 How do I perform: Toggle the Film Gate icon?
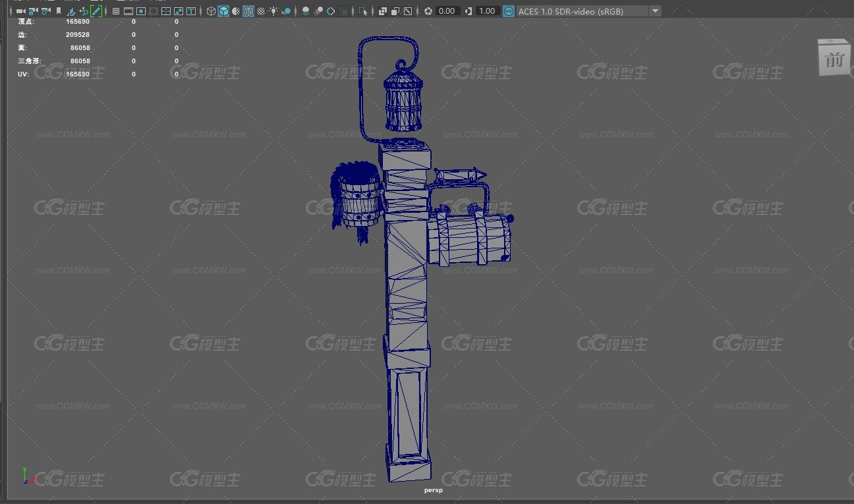tap(128, 11)
